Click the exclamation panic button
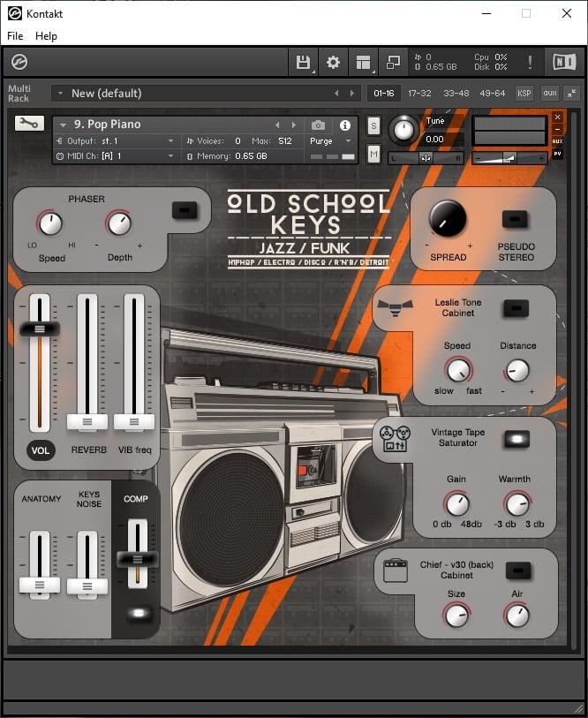 pos(530,63)
